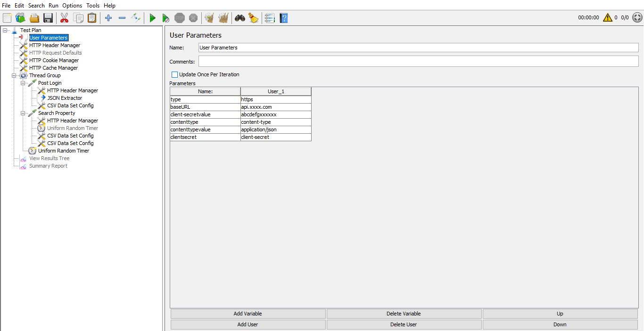
Task: Click the Shutdown test icon
Action: tap(193, 17)
